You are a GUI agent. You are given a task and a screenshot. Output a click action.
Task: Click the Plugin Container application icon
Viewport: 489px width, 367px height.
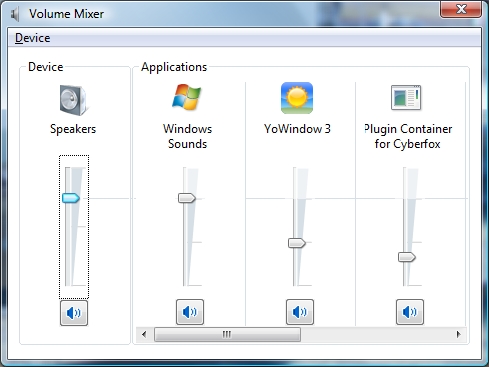pos(406,98)
